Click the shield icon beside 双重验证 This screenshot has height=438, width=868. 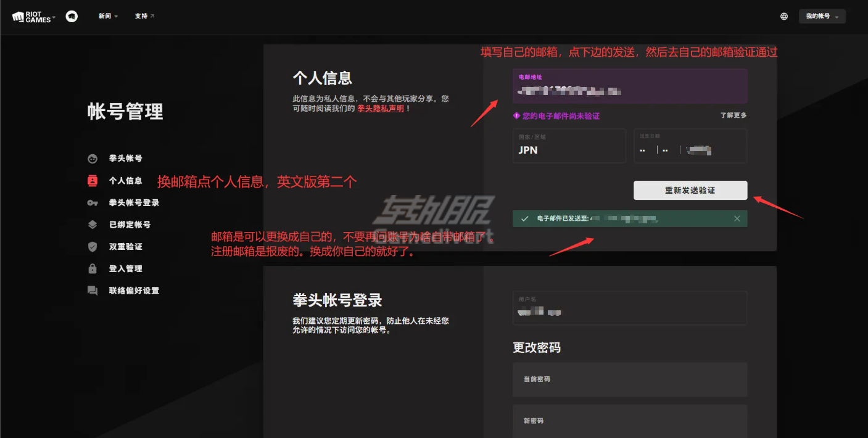pyautogui.click(x=93, y=247)
